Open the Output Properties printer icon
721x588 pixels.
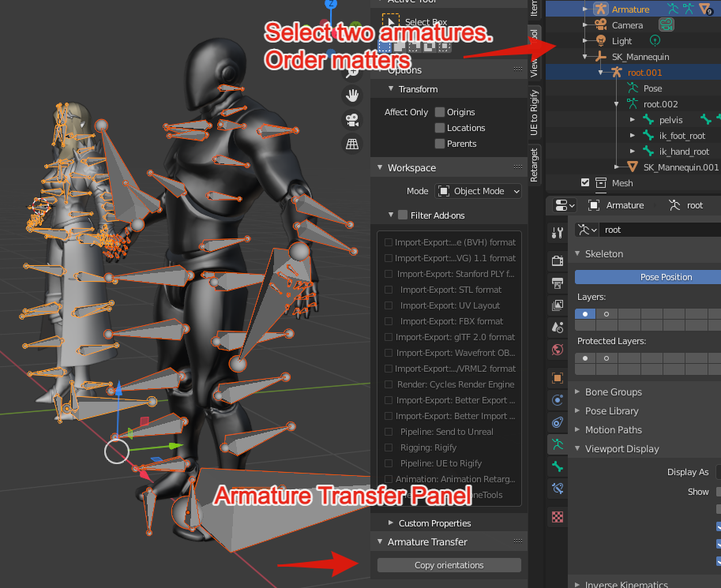coord(557,283)
